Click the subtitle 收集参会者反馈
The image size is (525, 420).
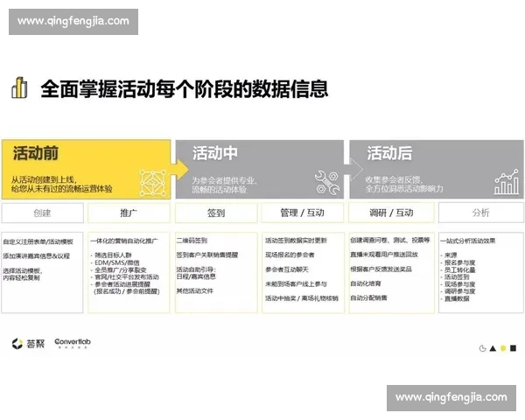394,179
